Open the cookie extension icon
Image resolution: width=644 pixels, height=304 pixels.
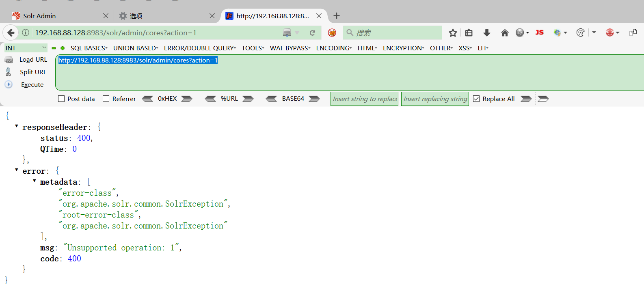click(x=580, y=32)
